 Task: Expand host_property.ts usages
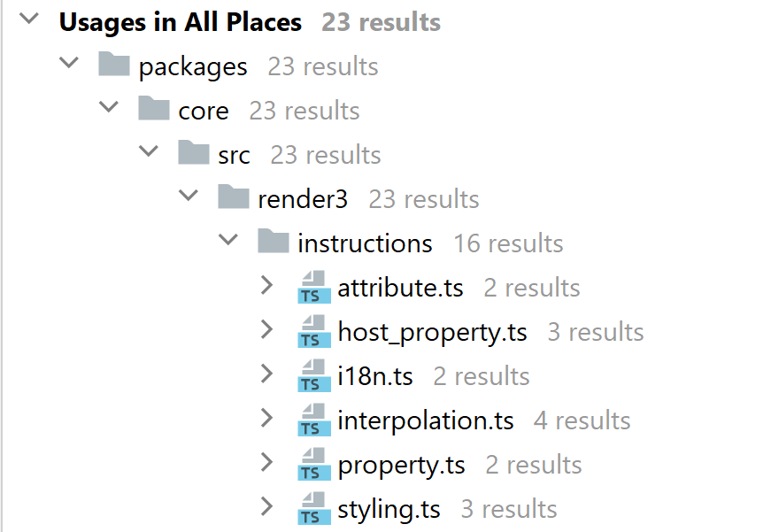coord(267,329)
